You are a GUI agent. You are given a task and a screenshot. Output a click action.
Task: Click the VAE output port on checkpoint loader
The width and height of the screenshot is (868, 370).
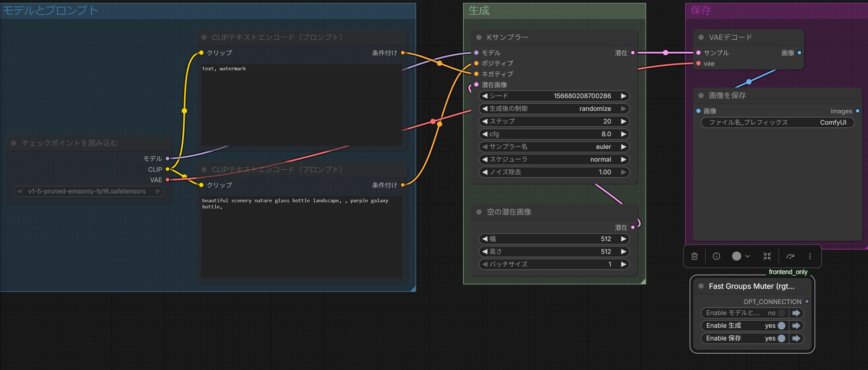[167, 180]
